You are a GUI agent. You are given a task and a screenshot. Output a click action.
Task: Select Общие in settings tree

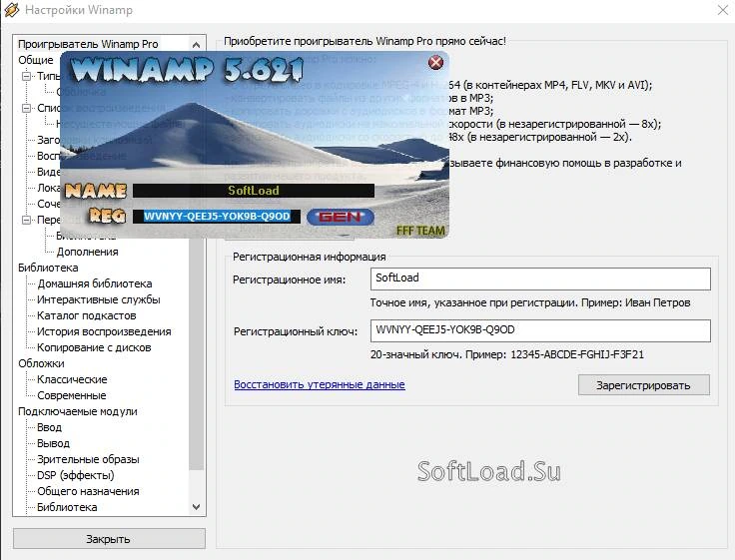36,60
